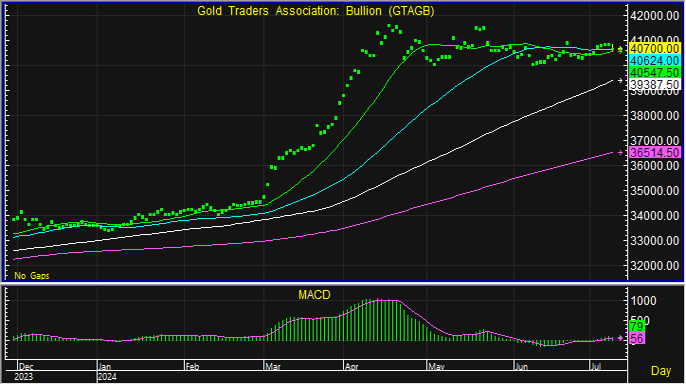
Task: Click the Gold Traders Association Bullion title
Action: [315, 11]
